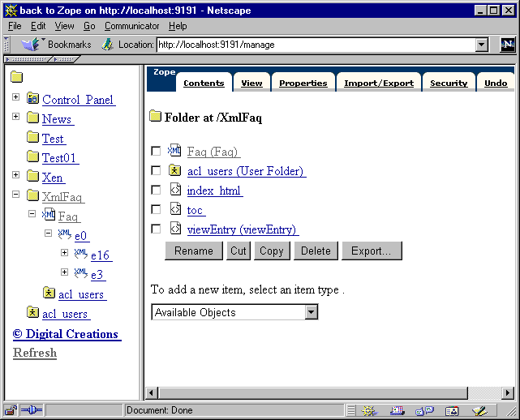
Task: Click the Test01 folder icon
Action: 32,156
